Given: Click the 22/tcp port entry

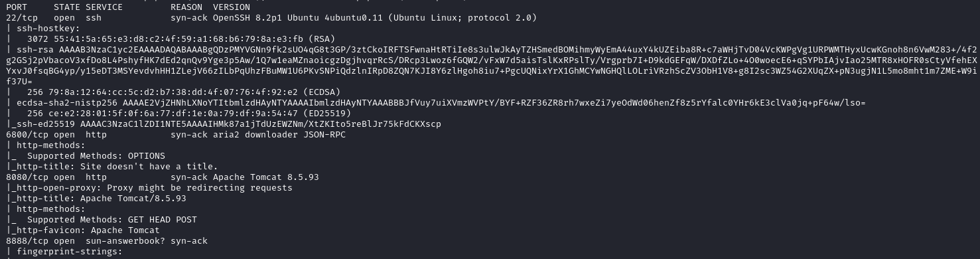Looking at the screenshot, I should click(22, 18).
